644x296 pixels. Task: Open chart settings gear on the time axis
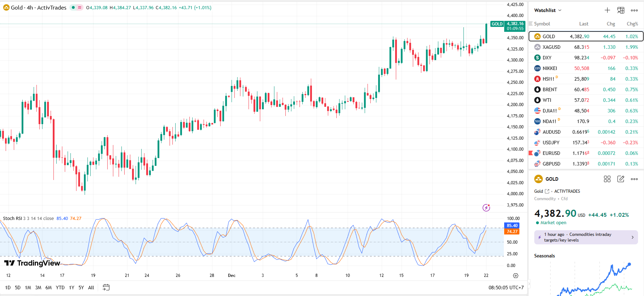pyautogui.click(x=515, y=275)
